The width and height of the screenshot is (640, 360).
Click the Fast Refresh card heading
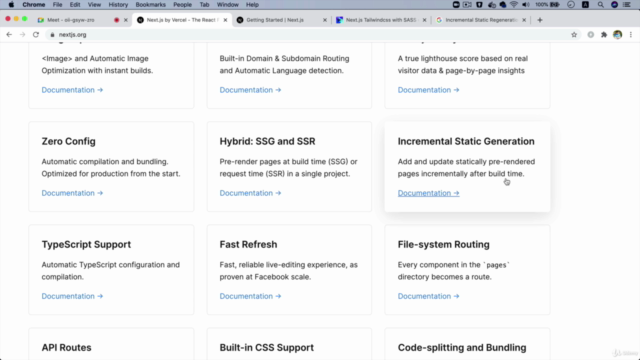pyautogui.click(x=248, y=244)
